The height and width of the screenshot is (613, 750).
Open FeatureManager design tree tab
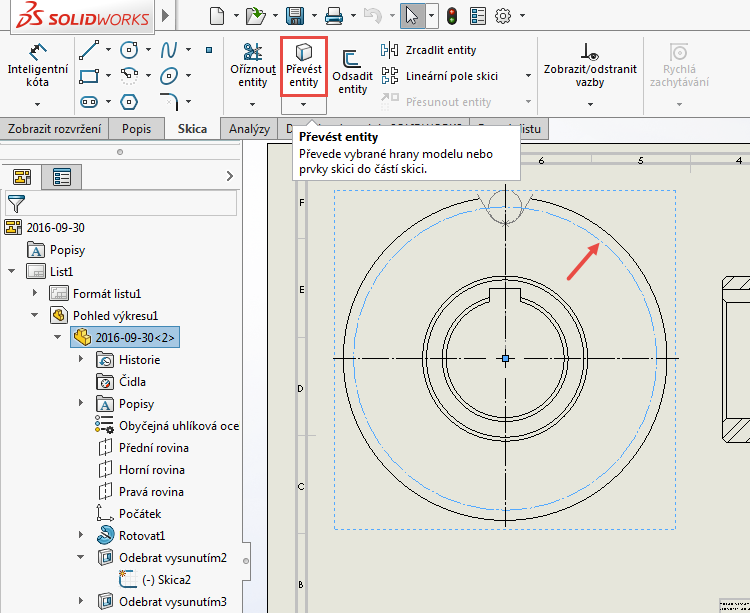point(22,177)
